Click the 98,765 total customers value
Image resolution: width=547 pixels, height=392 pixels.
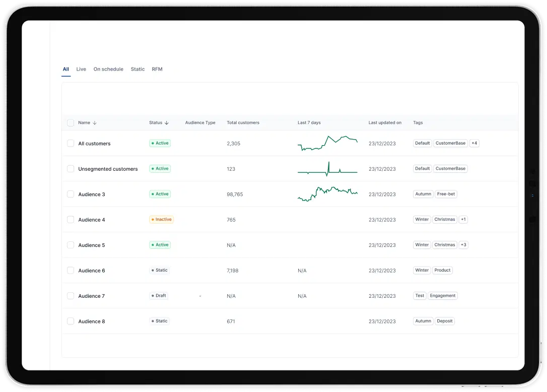click(x=235, y=194)
